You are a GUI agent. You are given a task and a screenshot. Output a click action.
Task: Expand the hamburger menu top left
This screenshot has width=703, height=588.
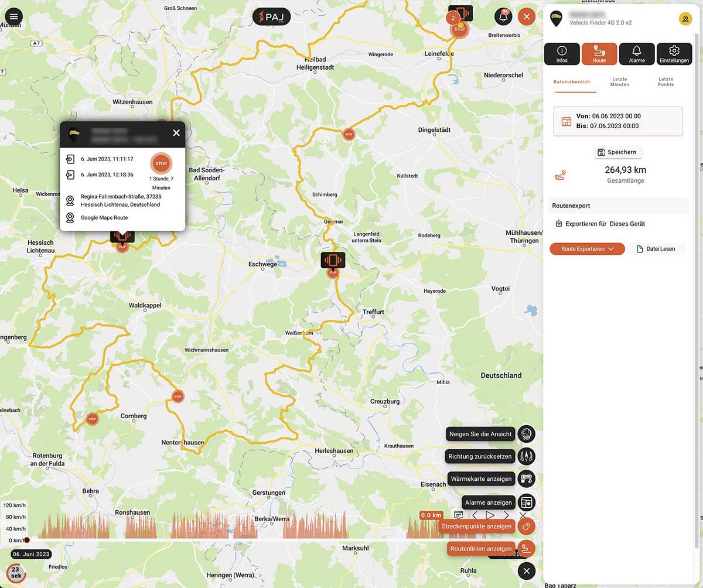(x=12, y=16)
